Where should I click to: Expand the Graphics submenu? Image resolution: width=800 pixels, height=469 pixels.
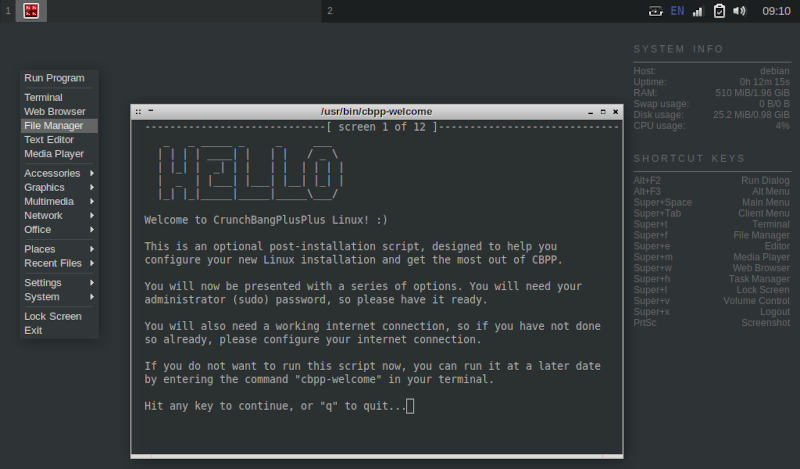[x=59, y=187]
